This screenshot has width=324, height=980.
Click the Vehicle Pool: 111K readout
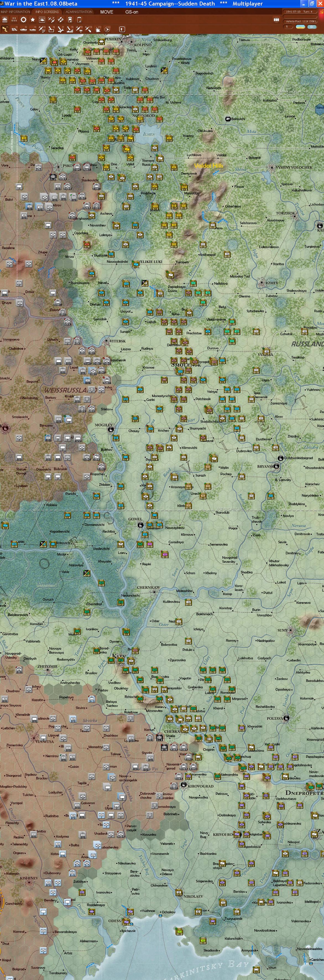(301, 21)
